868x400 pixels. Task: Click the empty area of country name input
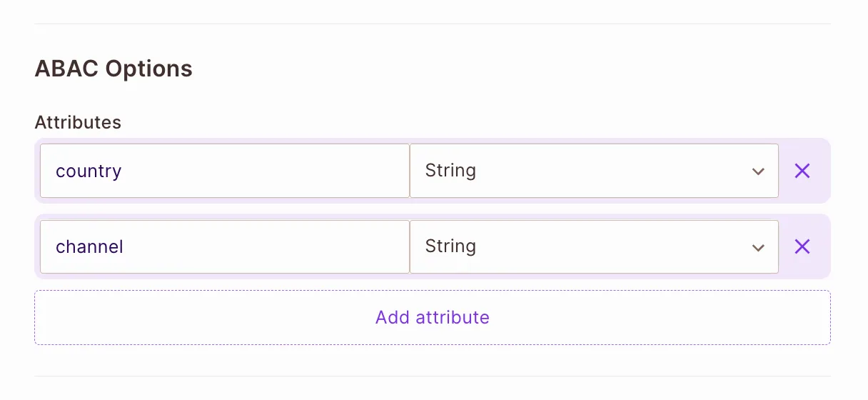(286, 171)
